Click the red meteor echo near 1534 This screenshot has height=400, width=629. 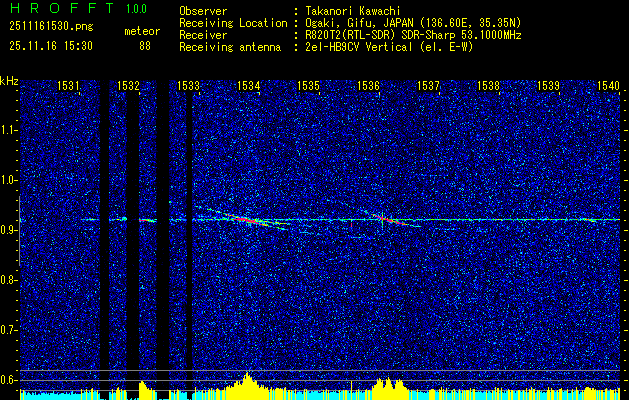pos(246,219)
